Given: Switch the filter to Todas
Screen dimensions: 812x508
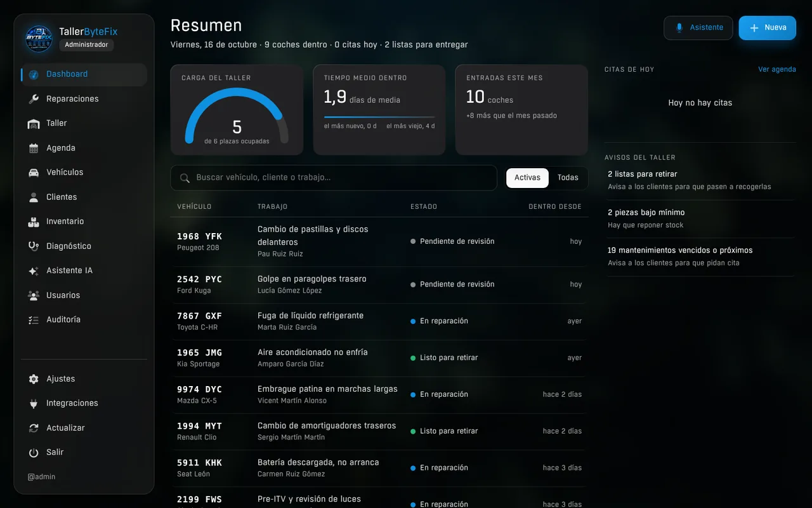Looking at the screenshot, I should tap(568, 178).
